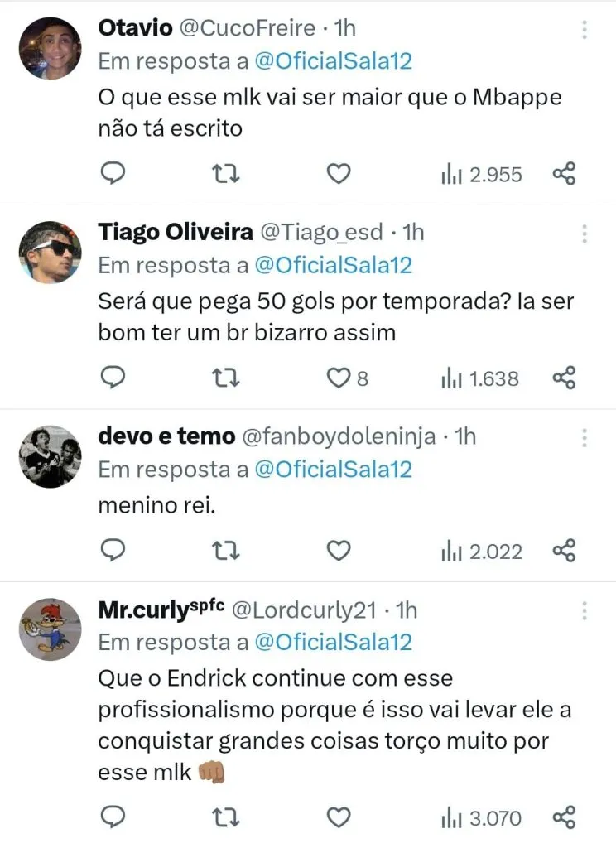Image resolution: width=616 pixels, height=848 pixels.
Task: Like Tiago Oliveira's tweet with 8 likes
Action: click(338, 378)
